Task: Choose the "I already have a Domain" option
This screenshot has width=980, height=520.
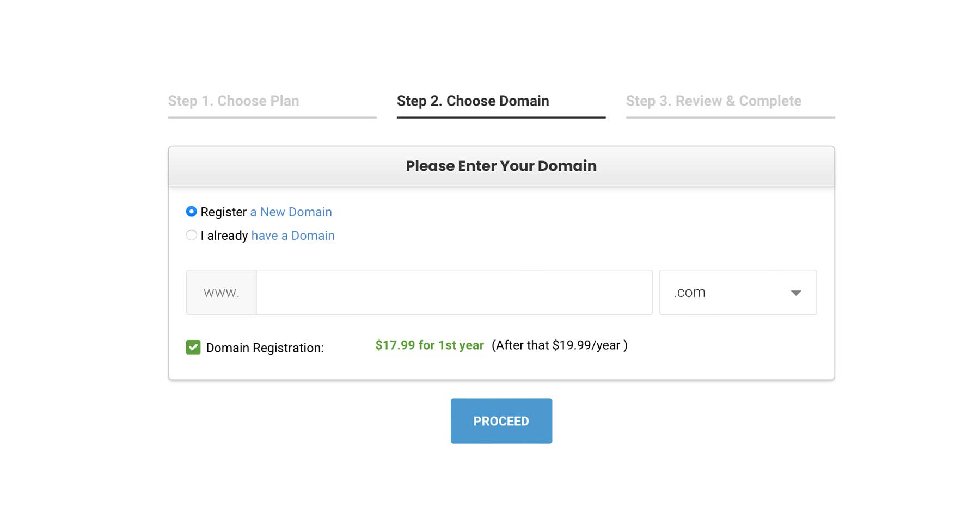Action: point(192,235)
